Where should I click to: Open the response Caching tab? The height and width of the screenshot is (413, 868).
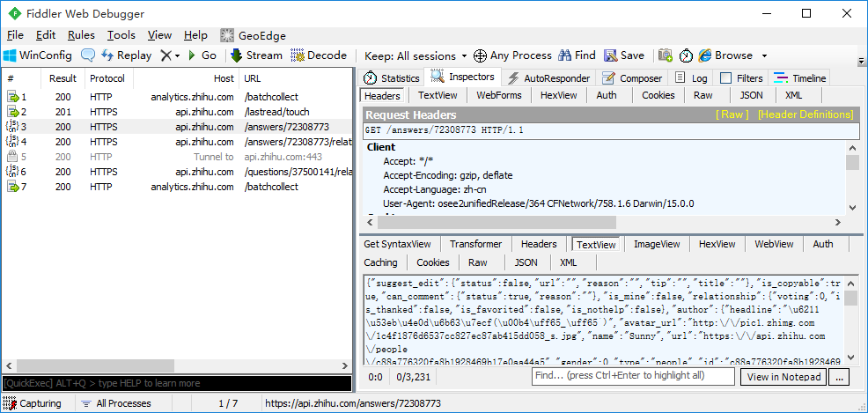point(380,262)
